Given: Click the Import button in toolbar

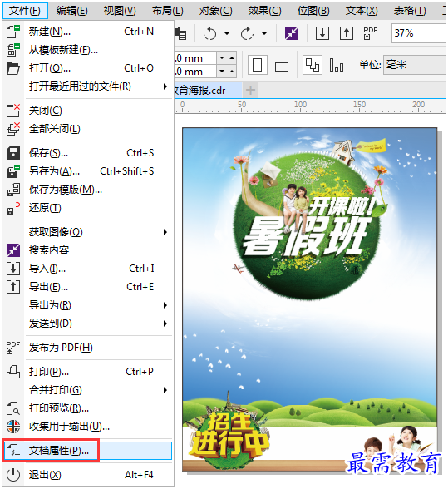Looking at the screenshot, I should coord(322,33).
